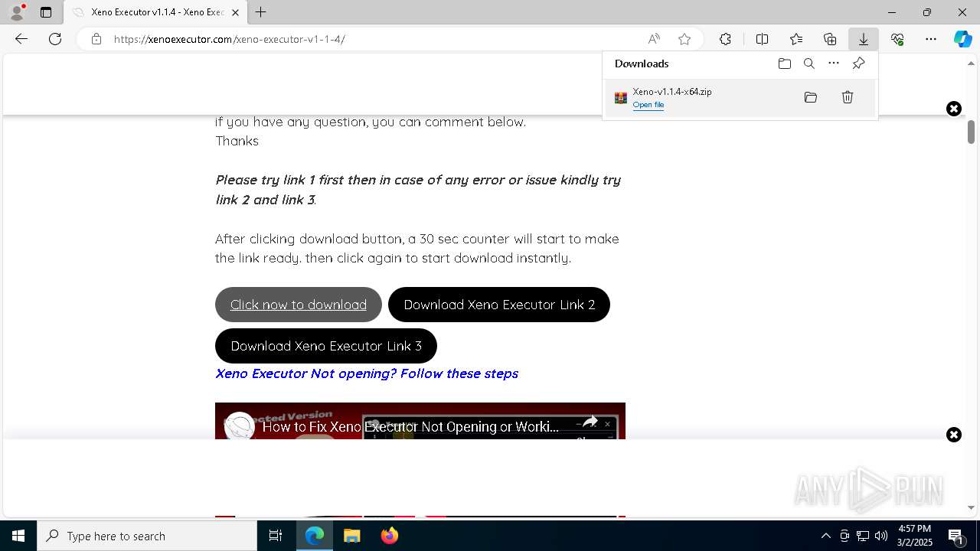Click the scrollbar down arrow
This screenshot has height=551, width=980.
[x=971, y=507]
